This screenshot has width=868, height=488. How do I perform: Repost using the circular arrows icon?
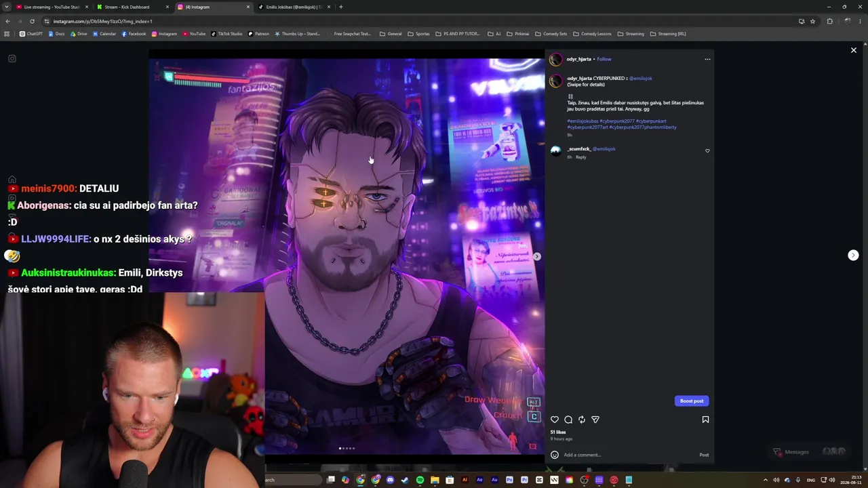(582, 420)
